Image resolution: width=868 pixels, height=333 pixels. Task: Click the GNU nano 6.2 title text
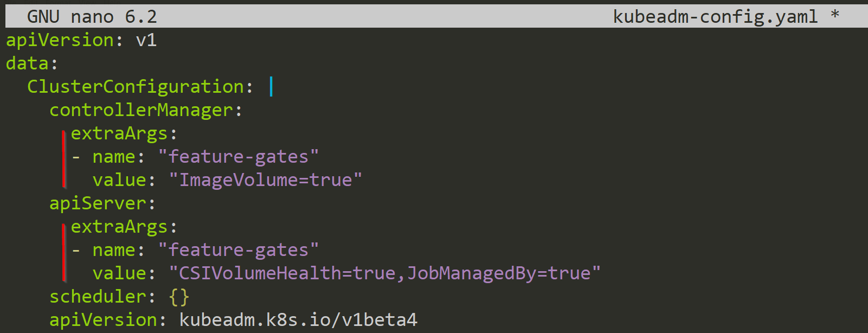(92, 16)
